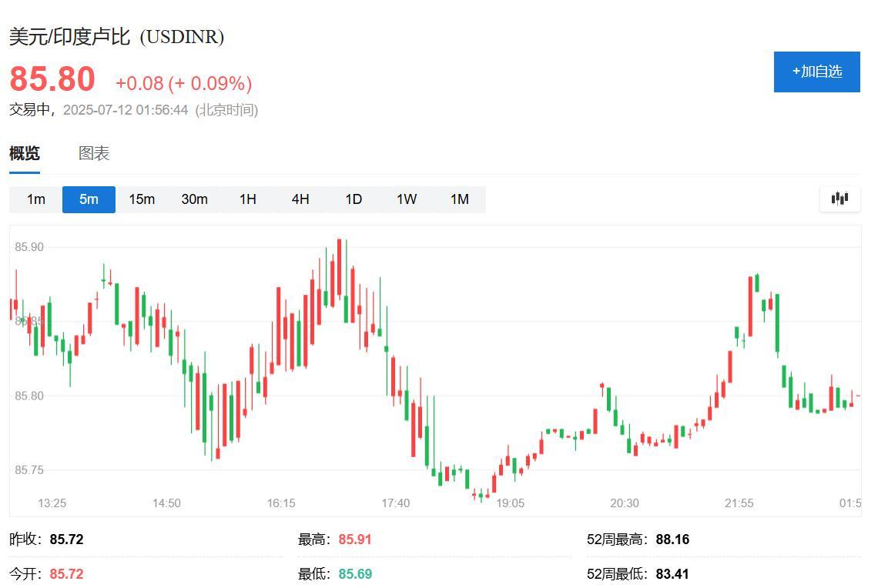
Task: Click the 昨收 value 85.72
Action: (x=66, y=540)
